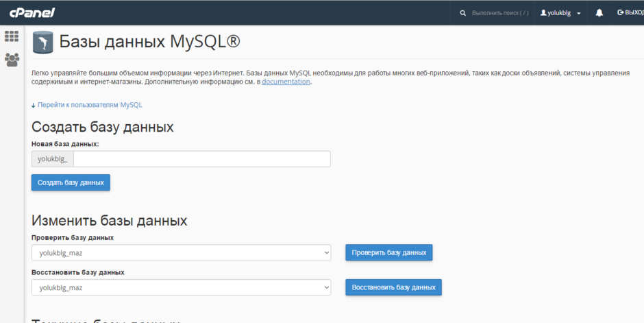The image size is (644, 323).
Task: Click the Создать базу данных heading
Action: (x=103, y=127)
